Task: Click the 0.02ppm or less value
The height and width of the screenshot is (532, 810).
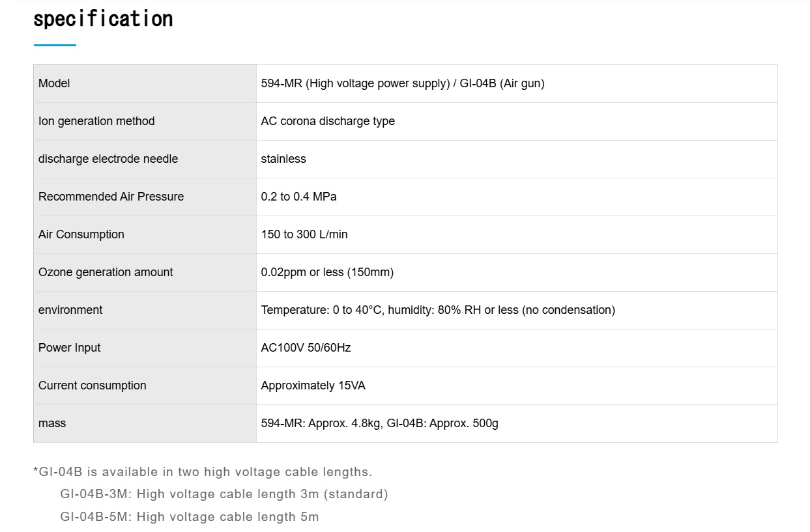Action: (x=327, y=272)
